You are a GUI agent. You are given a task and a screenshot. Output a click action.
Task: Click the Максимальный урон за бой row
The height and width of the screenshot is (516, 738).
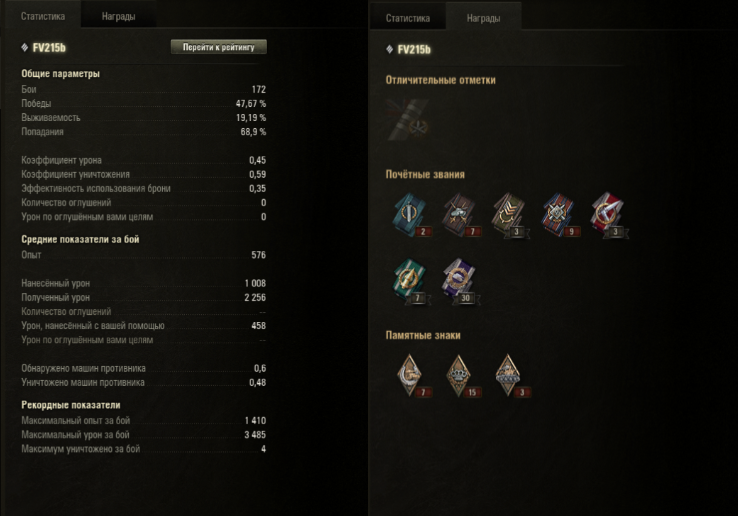144,435
